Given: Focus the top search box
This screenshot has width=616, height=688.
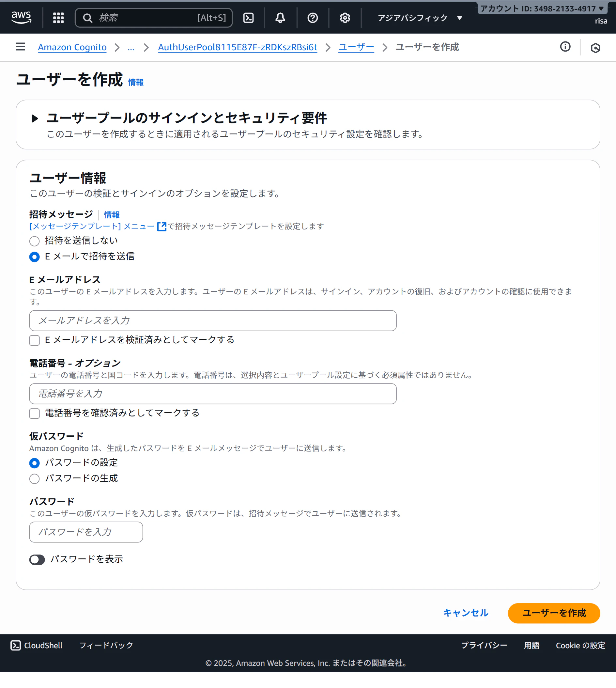Looking at the screenshot, I should pos(154,18).
